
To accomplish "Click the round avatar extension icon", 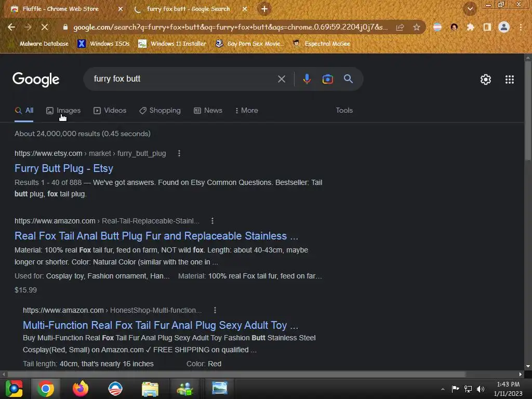I will (x=454, y=27).
